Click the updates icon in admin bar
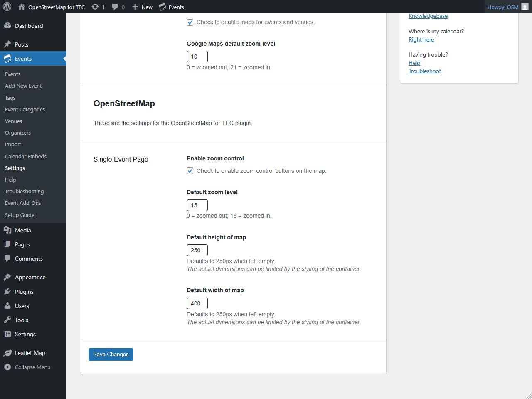The image size is (532, 399). [x=95, y=7]
